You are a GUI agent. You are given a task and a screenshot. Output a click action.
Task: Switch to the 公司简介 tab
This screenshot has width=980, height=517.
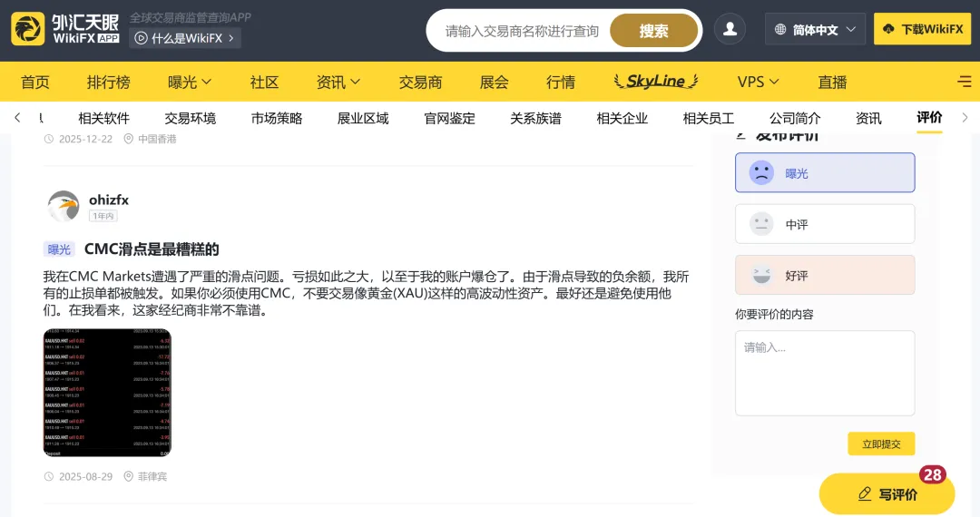[x=794, y=118]
